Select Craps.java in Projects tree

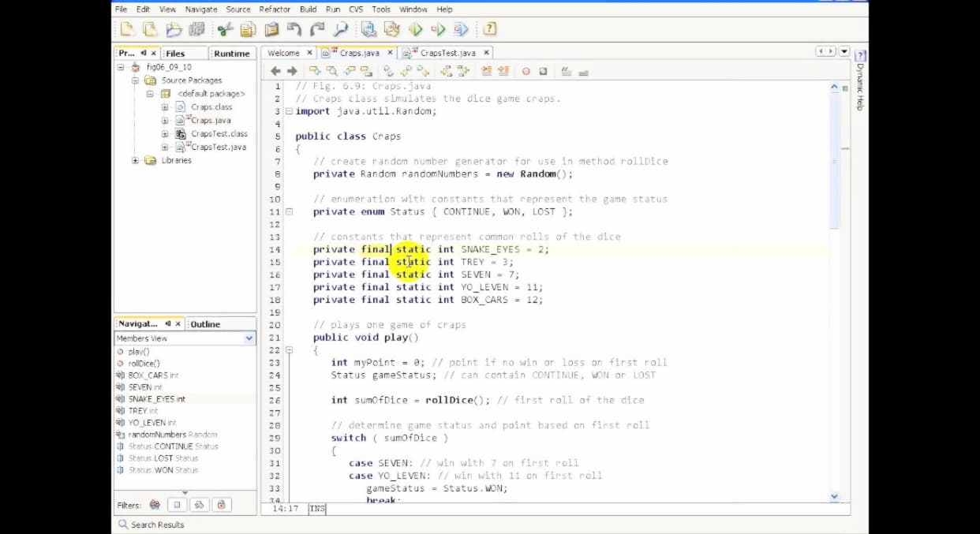211,121
